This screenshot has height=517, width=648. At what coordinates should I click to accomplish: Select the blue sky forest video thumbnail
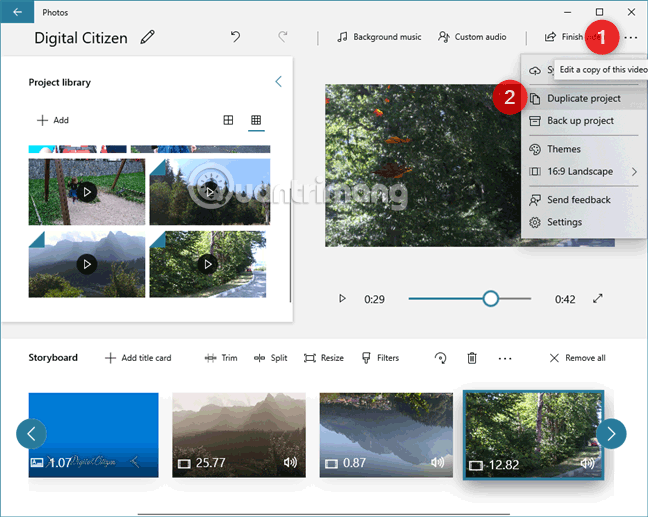click(x=210, y=192)
